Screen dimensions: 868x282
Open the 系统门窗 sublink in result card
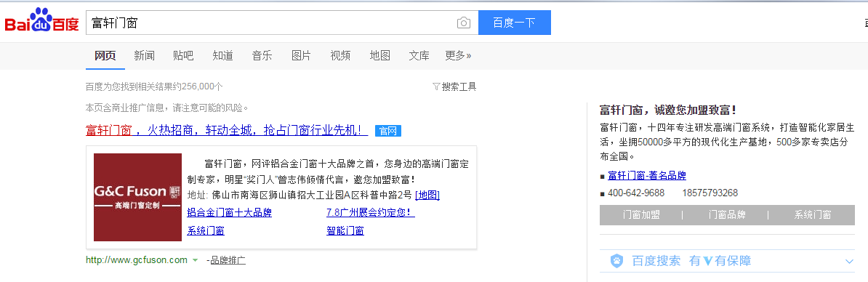[x=206, y=231]
